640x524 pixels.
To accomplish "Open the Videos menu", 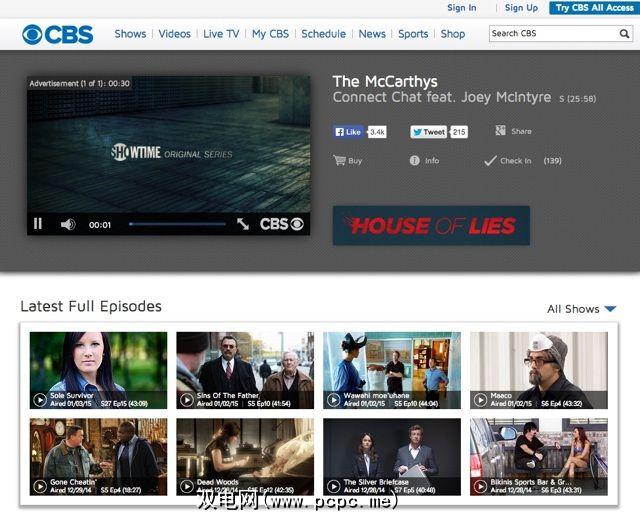I will pos(174,34).
